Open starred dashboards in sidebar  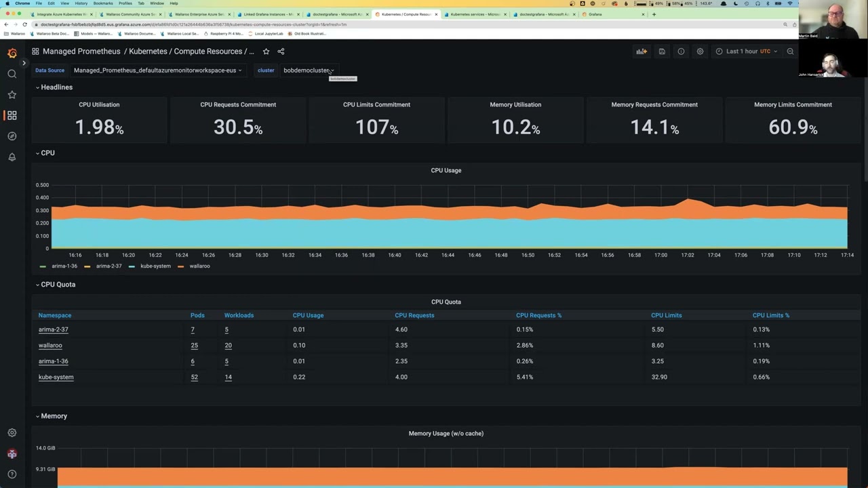click(x=12, y=95)
